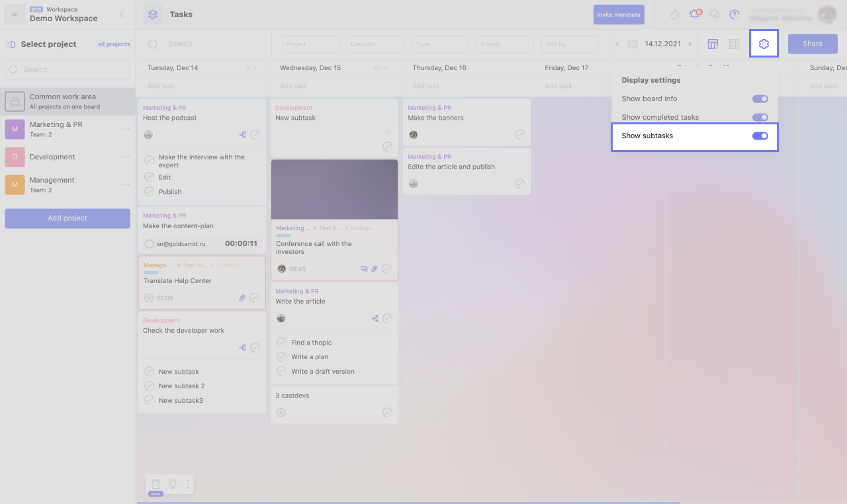The image size is (847, 504).
Task: Open the display settings gear icon
Action: [x=764, y=44]
